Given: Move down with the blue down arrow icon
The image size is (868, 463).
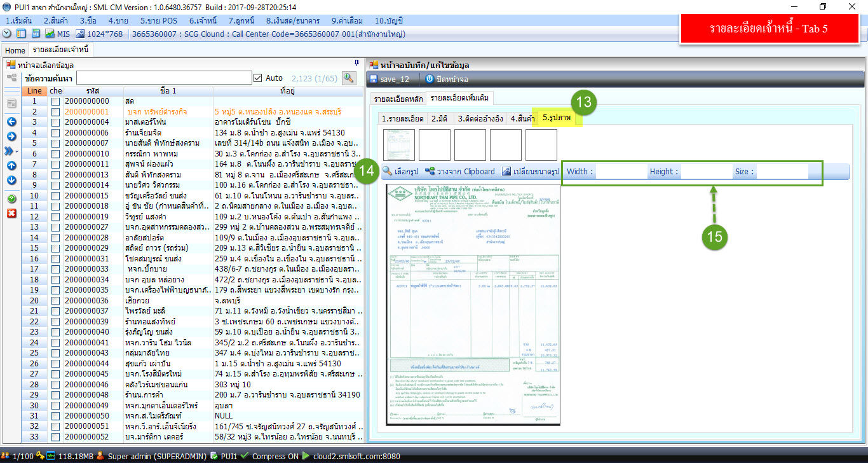Looking at the screenshot, I should [11, 180].
